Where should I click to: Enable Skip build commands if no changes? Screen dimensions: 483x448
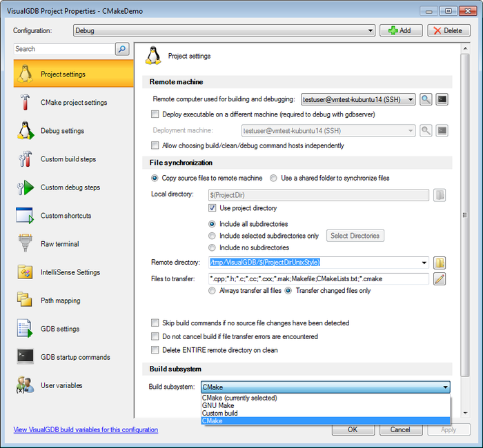pyautogui.click(x=155, y=323)
